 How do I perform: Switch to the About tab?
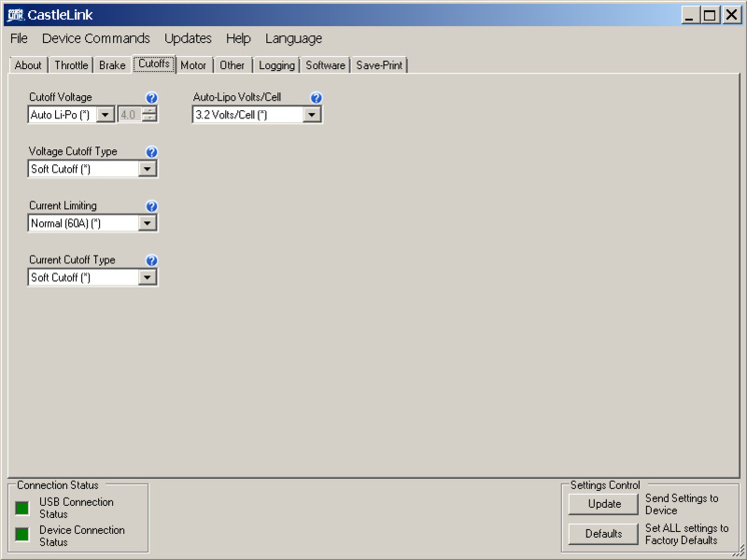tap(28, 65)
